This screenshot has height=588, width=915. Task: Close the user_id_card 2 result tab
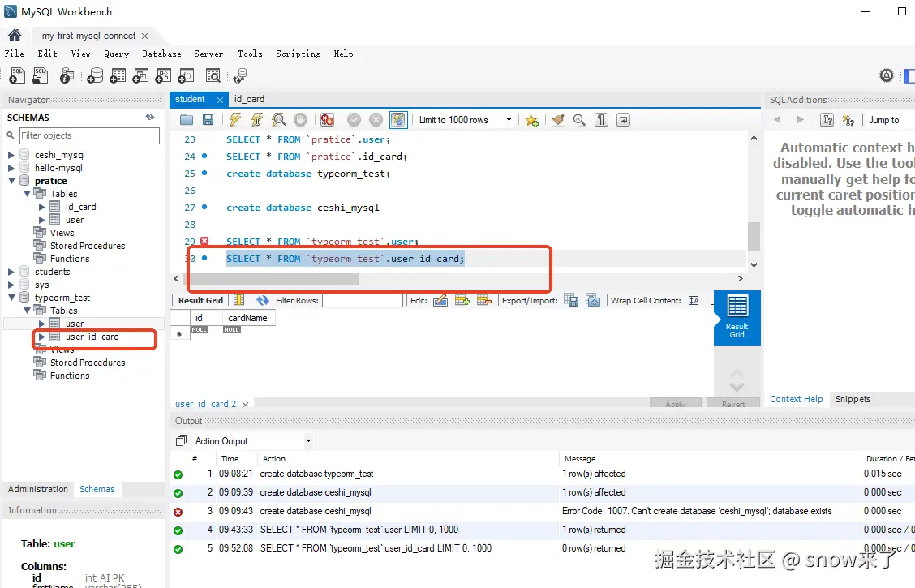245,404
